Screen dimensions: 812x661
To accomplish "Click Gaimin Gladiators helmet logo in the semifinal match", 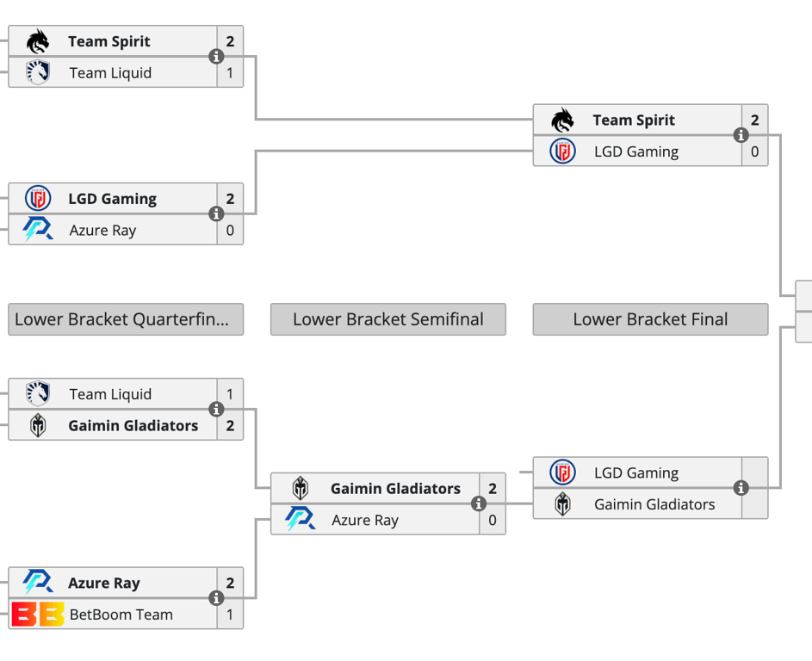I will 301,489.
